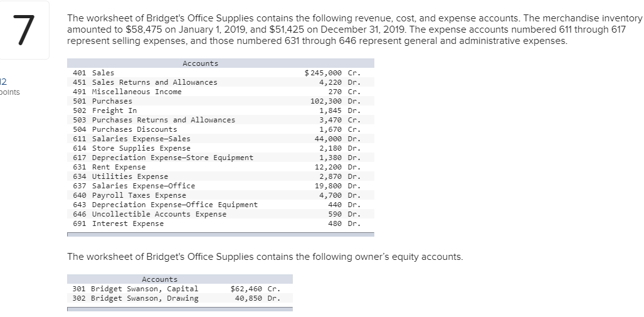This screenshot has height=317, width=644.
Task: Click the 270 Cr. amount
Action: click(x=344, y=92)
